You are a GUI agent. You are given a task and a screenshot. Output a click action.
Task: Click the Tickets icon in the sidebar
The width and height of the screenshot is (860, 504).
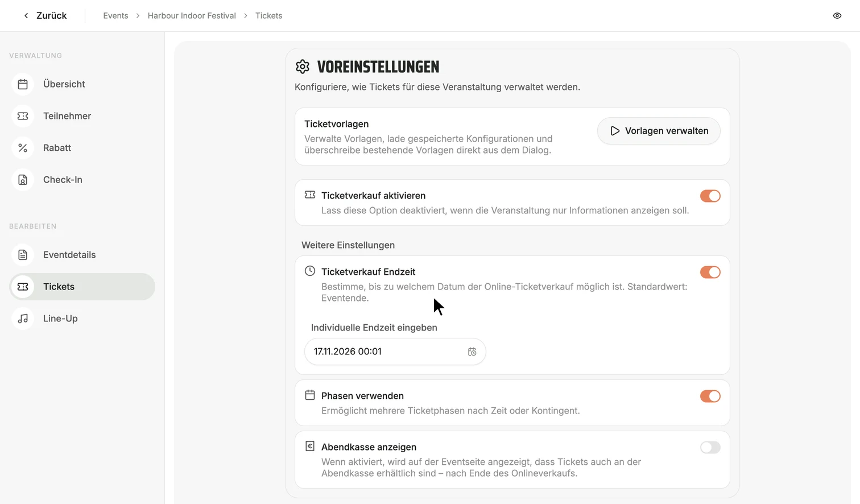23,287
